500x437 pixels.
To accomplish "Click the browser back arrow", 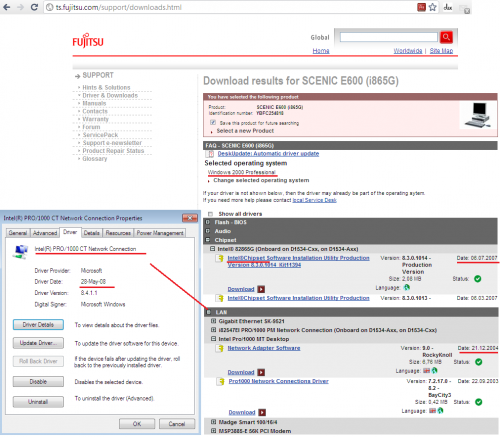I will (x=6, y=7).
